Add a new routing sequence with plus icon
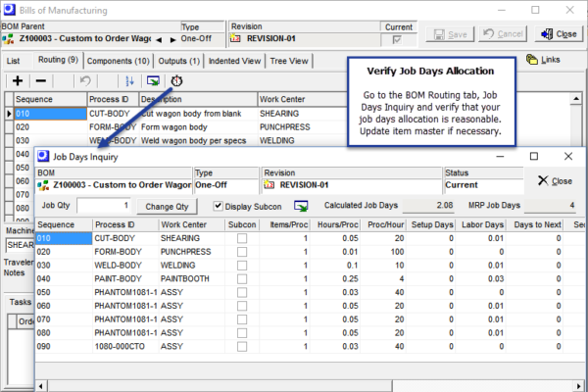This screenshot has height=392, width=588. coord(18,80)
